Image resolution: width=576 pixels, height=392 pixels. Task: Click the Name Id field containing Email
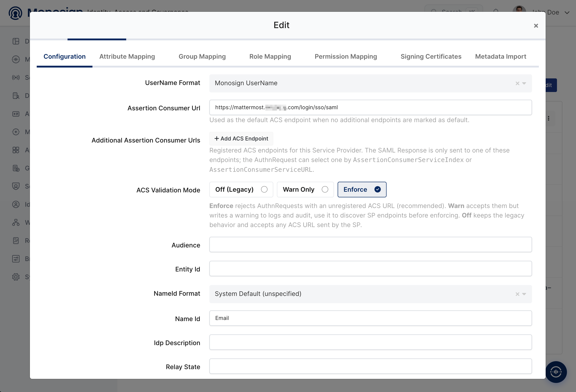[x=370, y=318]
